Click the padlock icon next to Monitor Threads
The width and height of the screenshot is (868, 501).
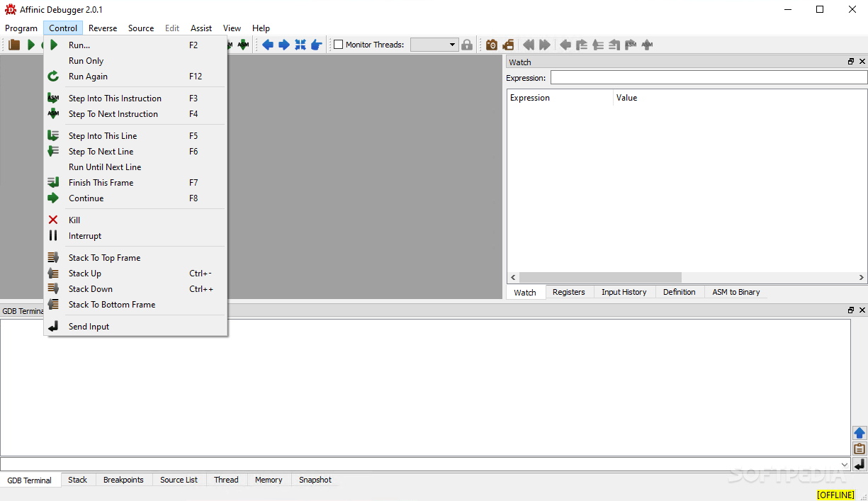coord(467,45)
